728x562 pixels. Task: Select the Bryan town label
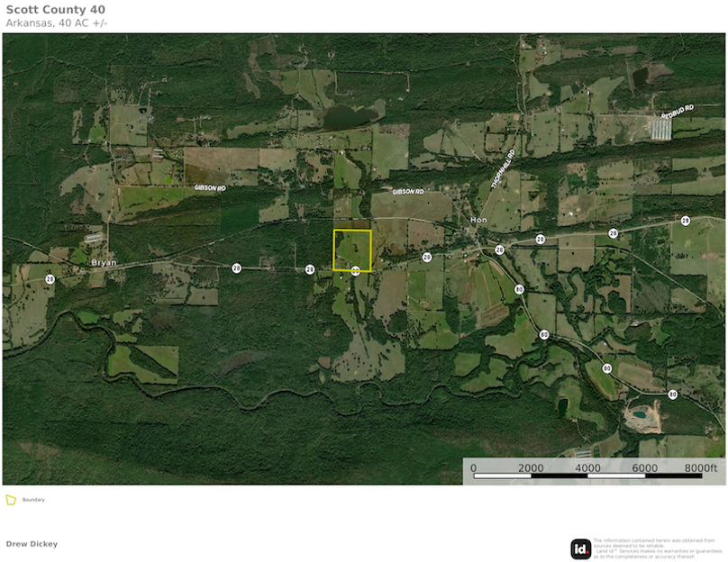(x=105, y=262)
